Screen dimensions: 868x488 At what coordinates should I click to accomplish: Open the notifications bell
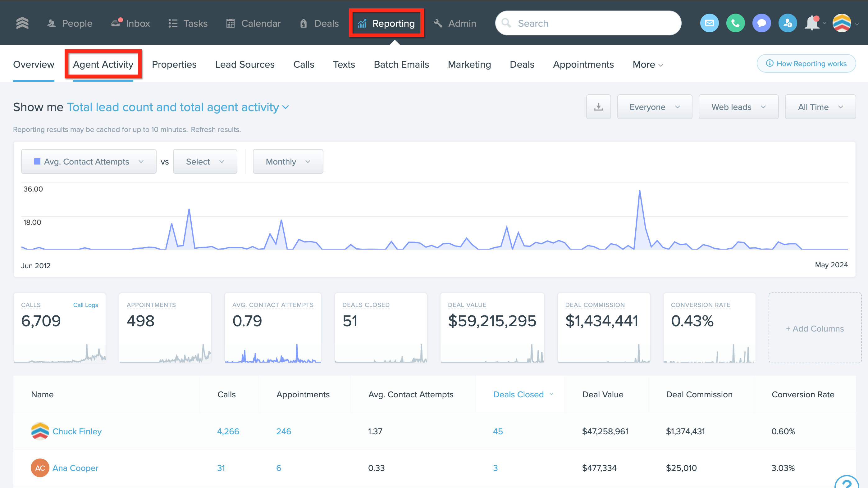[x=812, y=23]
